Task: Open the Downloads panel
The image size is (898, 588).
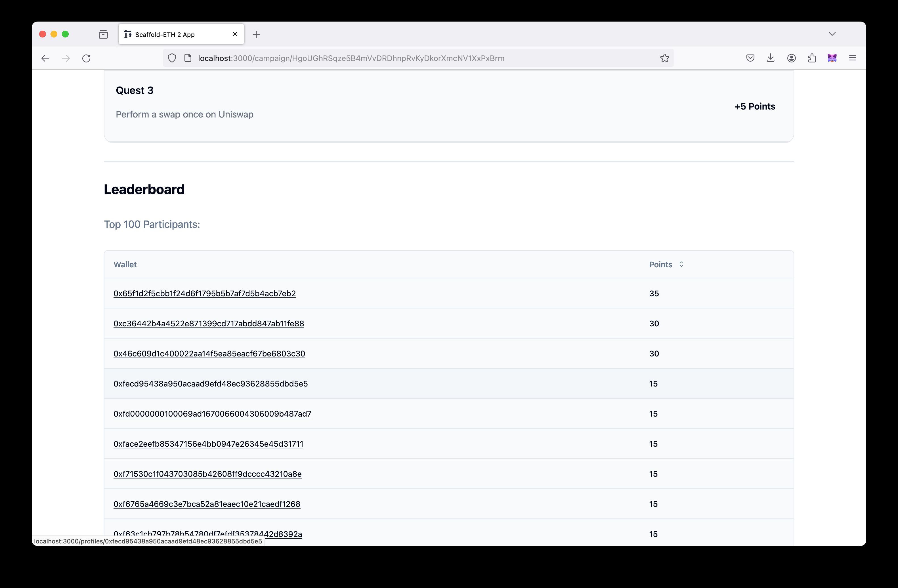Action: [771, 58]
